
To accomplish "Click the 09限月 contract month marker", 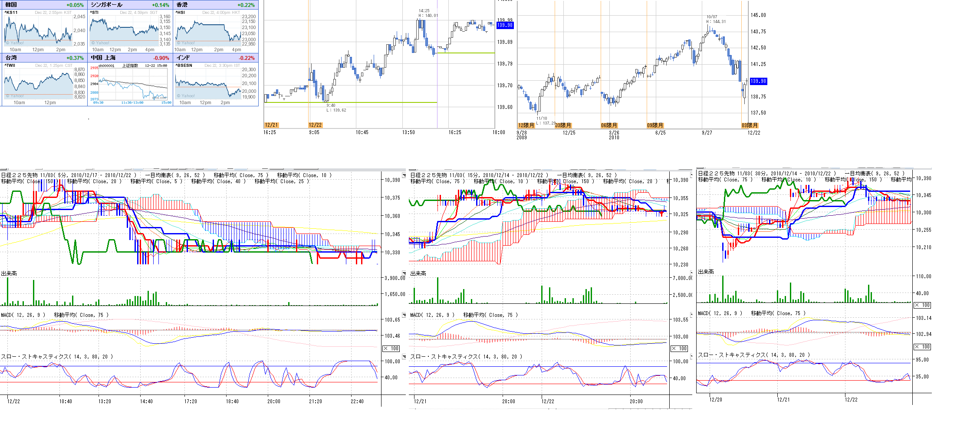I will click(x=655, y=125).
